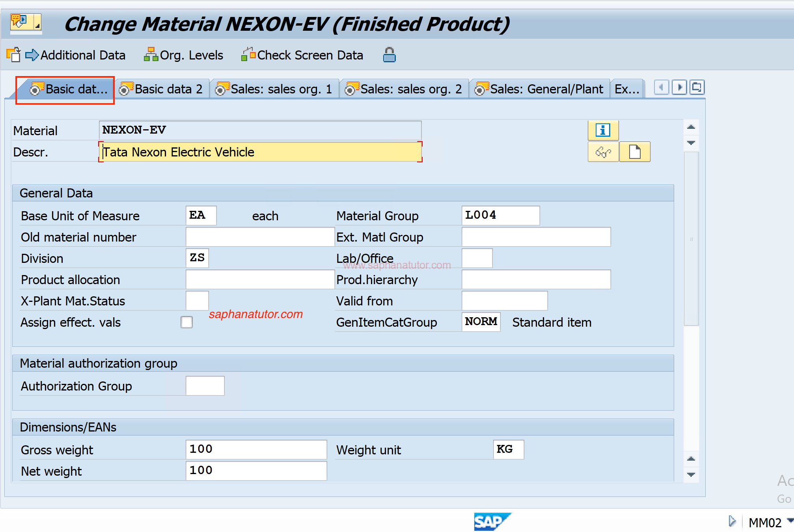Click the Base Unit of Measure EA field
794x532 pixels.
pos(201,215)
